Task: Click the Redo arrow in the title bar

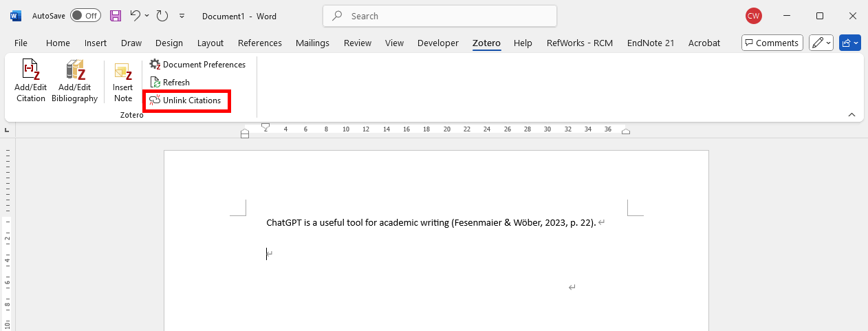Action: coord(162,16)
